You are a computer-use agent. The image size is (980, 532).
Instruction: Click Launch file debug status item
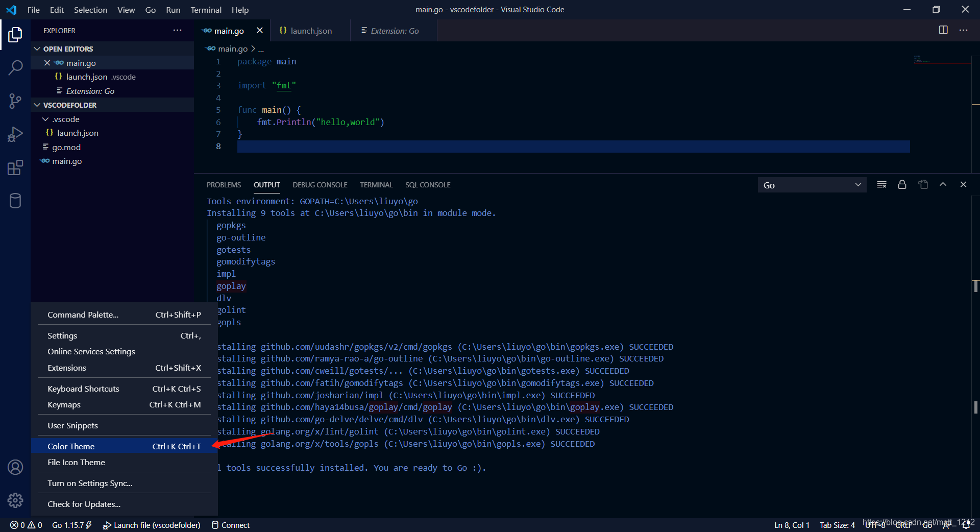click(x=152, y=525)
